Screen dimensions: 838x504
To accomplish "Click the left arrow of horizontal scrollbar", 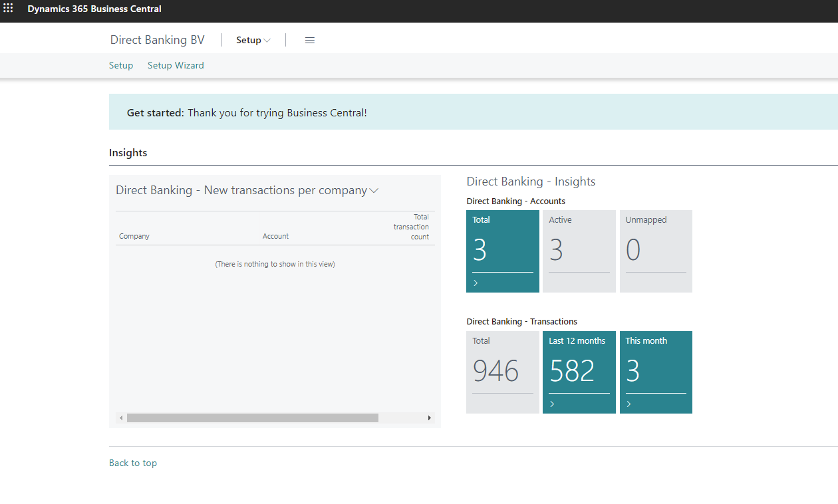I will [121, 418].
